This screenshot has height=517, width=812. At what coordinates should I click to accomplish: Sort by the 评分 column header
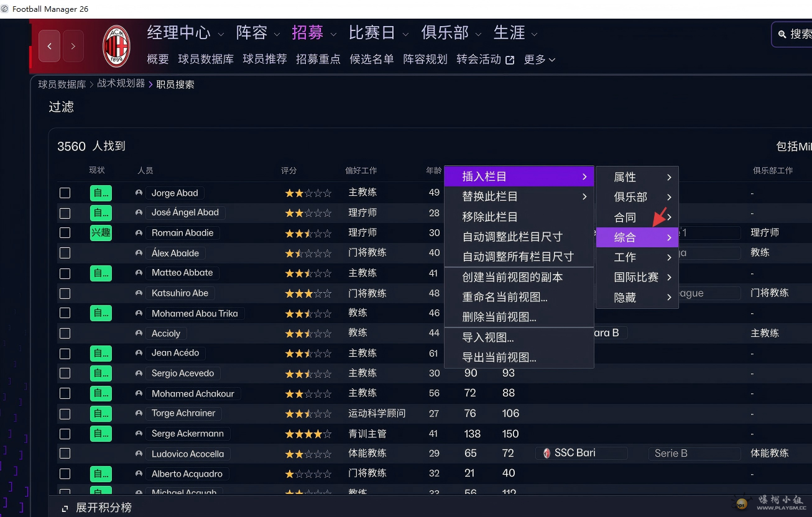(288, 170)
